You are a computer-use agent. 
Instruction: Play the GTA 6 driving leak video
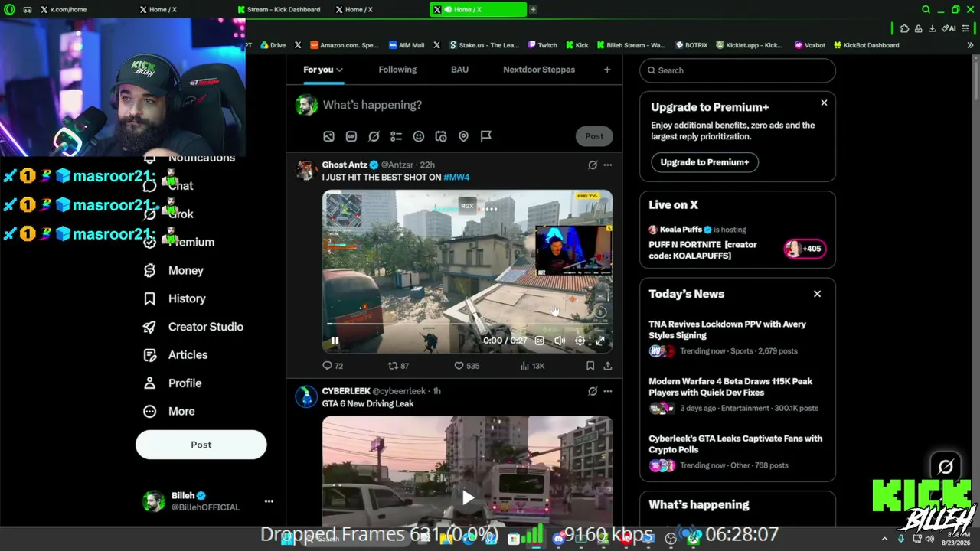468,497
